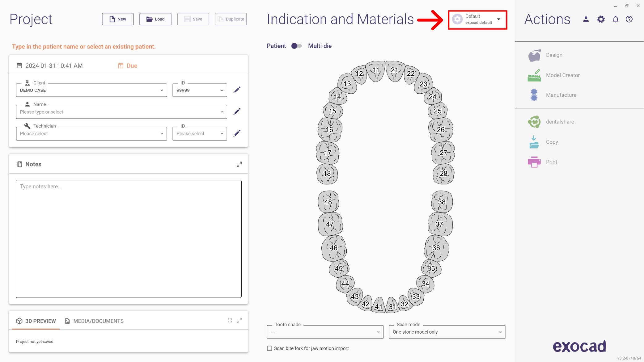The height and width of the screenshot is (362, 644).
Task: Toggle Patient / Multi-die switch
Action: pos(297,46)
